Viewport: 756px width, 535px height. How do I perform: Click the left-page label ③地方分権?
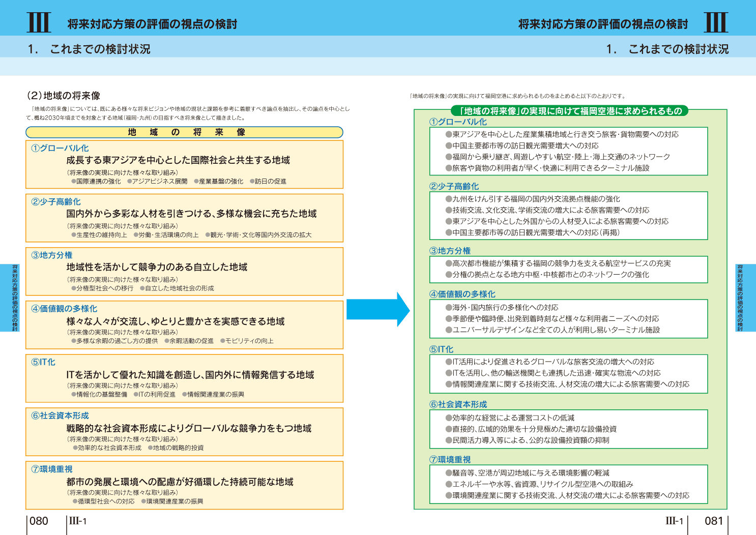[x=52, y=255]
